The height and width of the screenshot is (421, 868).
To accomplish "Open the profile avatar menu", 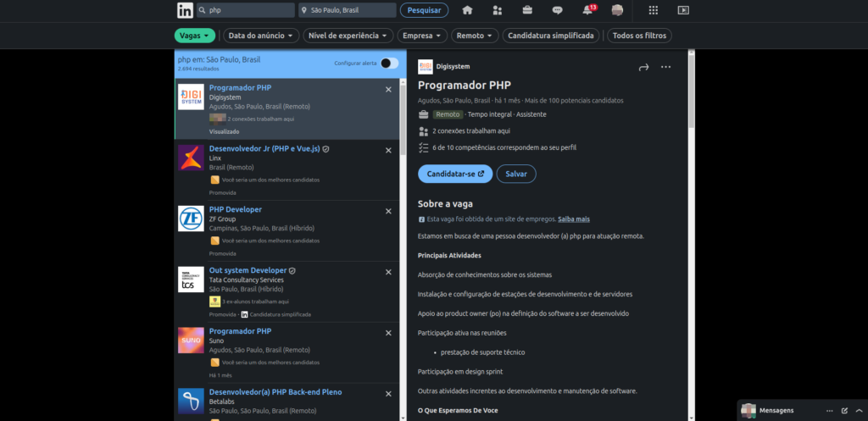I will click(617, 10).
